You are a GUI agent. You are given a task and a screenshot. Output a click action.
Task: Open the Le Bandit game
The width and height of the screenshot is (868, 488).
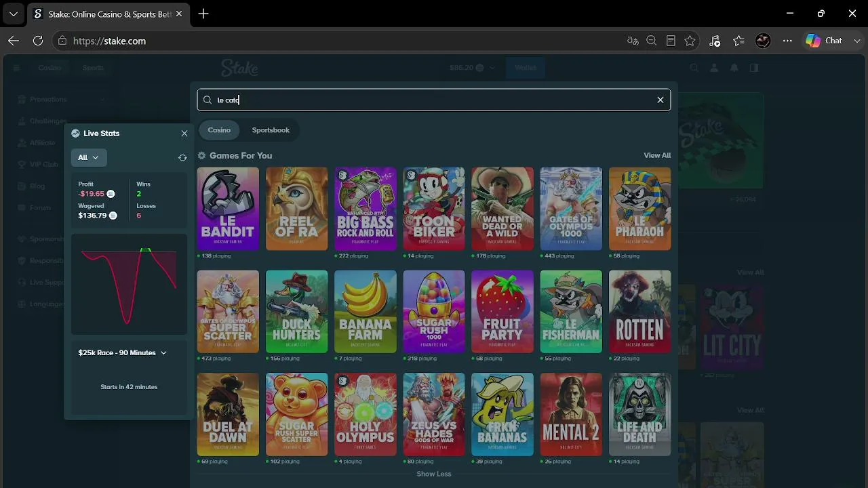click(x=228, y=209)
